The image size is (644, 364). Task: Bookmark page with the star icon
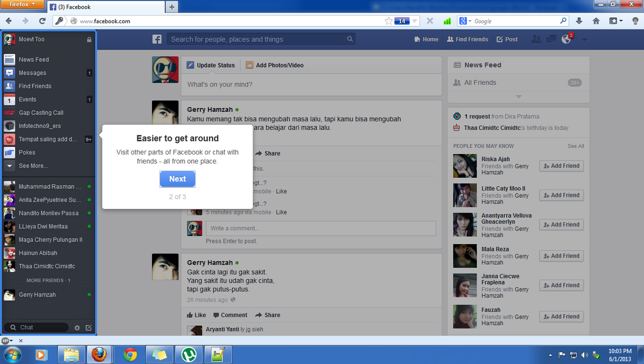click(x=388, y=21)
